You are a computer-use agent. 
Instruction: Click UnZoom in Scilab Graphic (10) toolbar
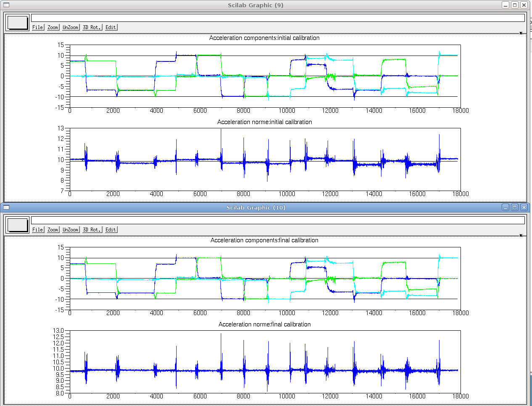point(71,230)
